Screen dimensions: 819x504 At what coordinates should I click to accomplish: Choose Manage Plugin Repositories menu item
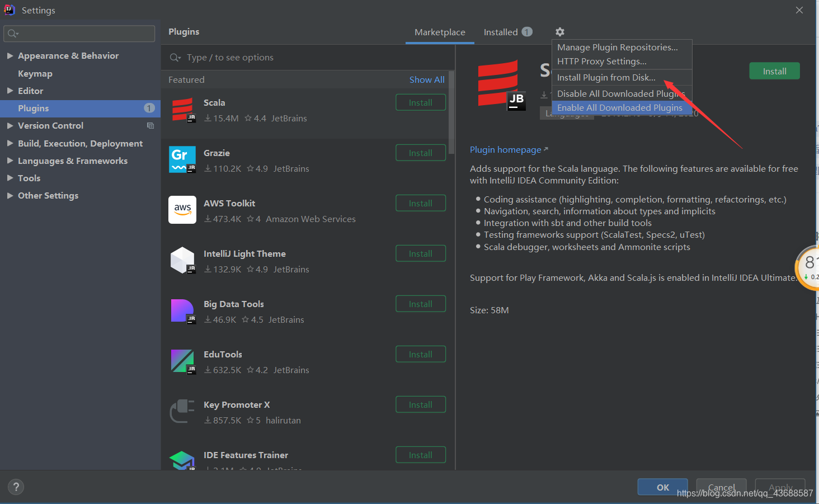point(622,48)
